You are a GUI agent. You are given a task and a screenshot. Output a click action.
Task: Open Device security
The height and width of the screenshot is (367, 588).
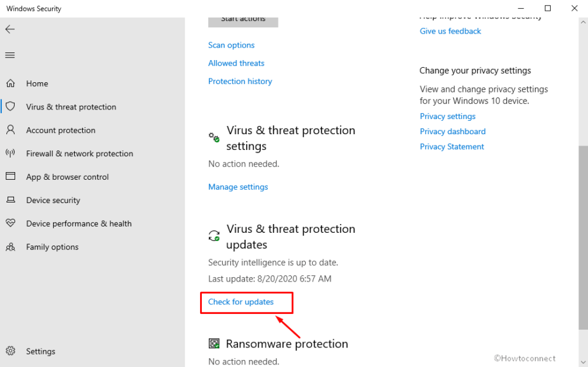click(53, 200)
